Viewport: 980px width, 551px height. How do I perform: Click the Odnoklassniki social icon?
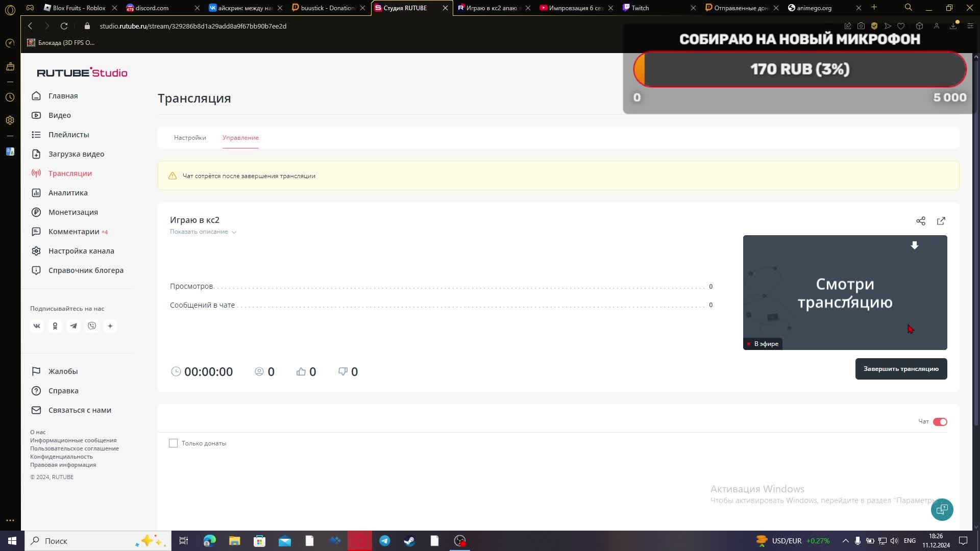[55, 326]
